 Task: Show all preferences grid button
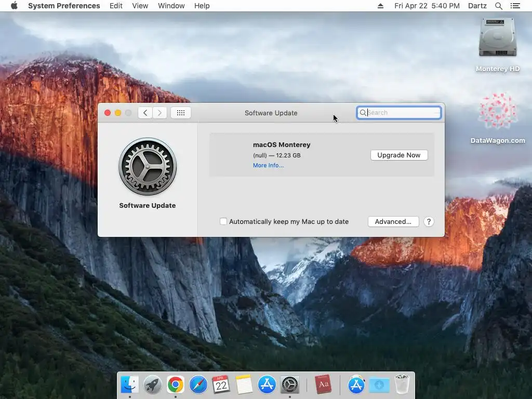[x=180, y=113]
